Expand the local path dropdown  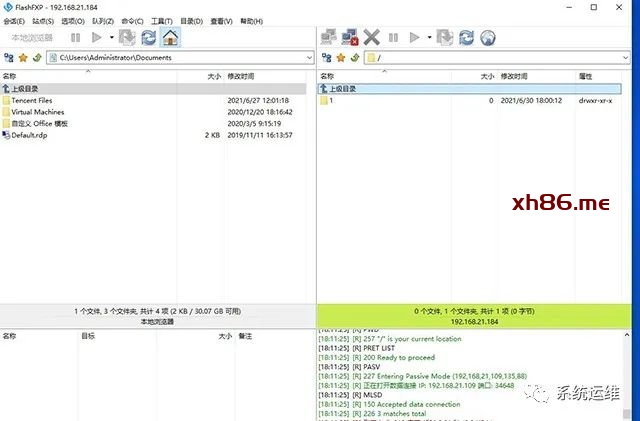(309, 58)
